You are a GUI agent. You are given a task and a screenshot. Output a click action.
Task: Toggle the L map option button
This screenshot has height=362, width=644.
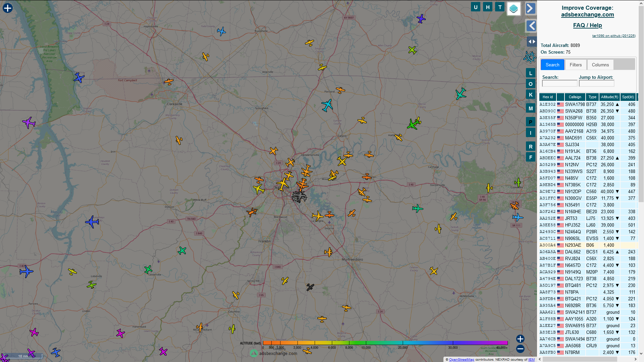coord(531,73)
